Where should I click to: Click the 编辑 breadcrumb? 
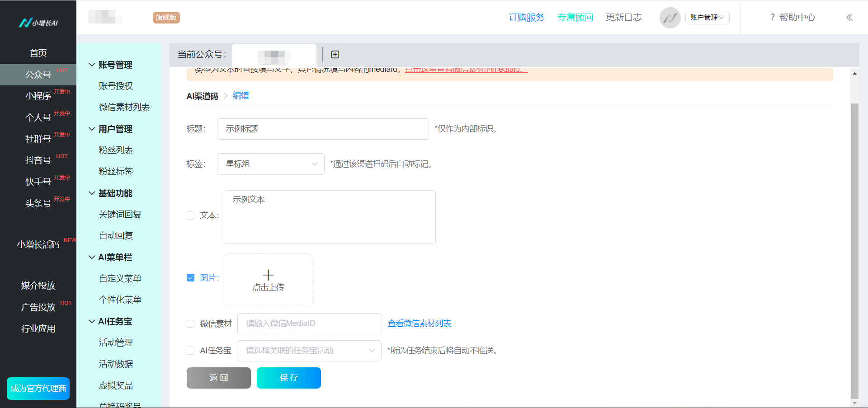(241, 96)
